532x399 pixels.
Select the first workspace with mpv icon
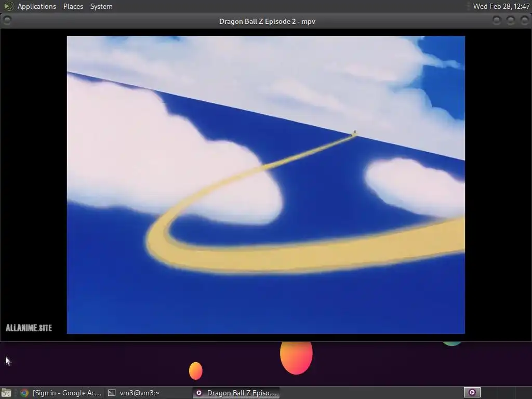(472, 393)
